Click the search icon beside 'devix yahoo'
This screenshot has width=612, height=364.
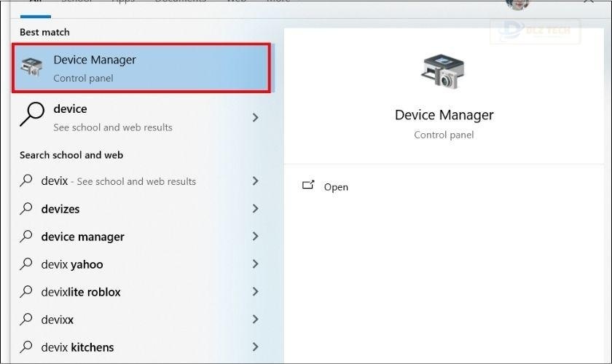pos(25,264)
